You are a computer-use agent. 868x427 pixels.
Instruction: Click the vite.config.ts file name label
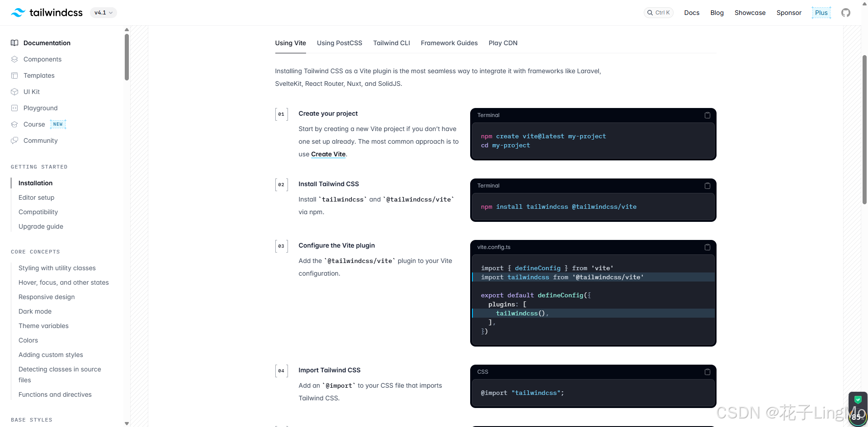(494, 247)
